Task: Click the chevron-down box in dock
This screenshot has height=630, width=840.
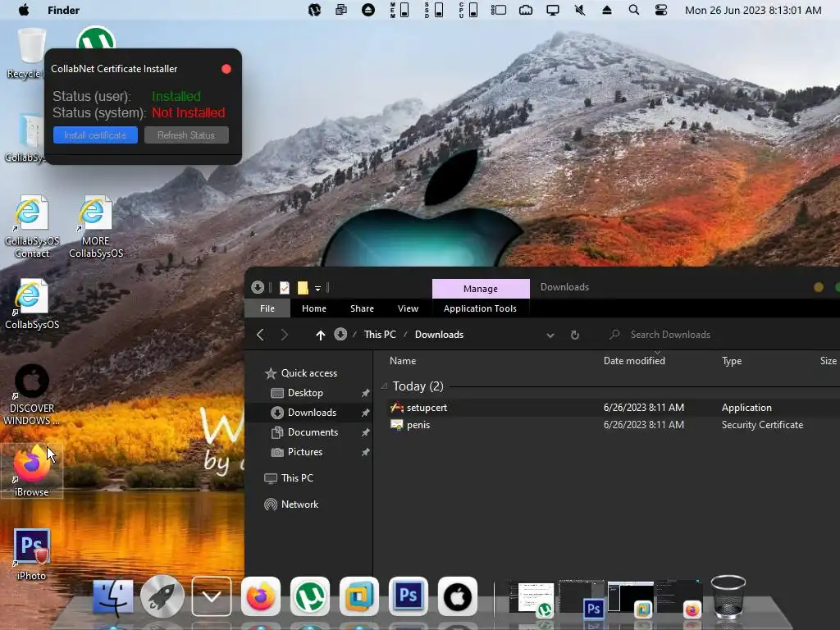Action: pyautogui.click(x=212, y=596)
